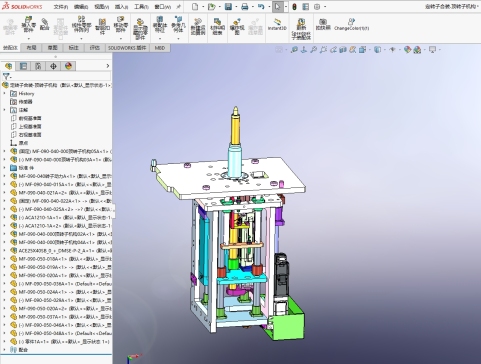Open the View (视图) menu
Screen dimensions: 481x364
point(102,7)
